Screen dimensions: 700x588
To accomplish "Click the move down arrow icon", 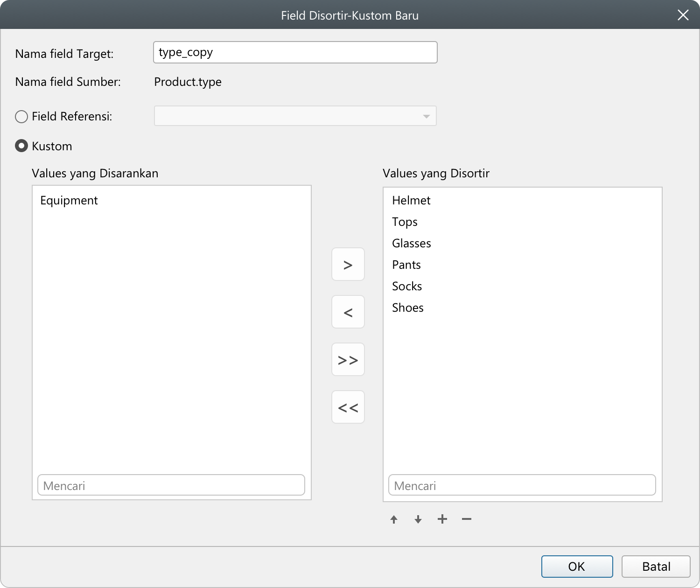I will (x=418, y=519).
